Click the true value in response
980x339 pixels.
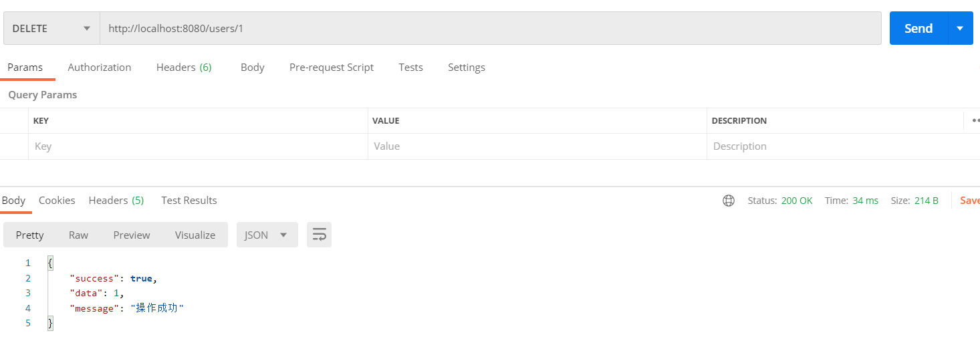tap(141, 278)
